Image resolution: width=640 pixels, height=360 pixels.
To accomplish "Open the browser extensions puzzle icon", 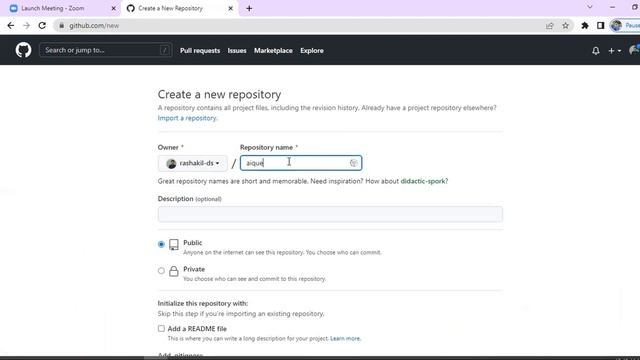I will click(x=585, y=26).
